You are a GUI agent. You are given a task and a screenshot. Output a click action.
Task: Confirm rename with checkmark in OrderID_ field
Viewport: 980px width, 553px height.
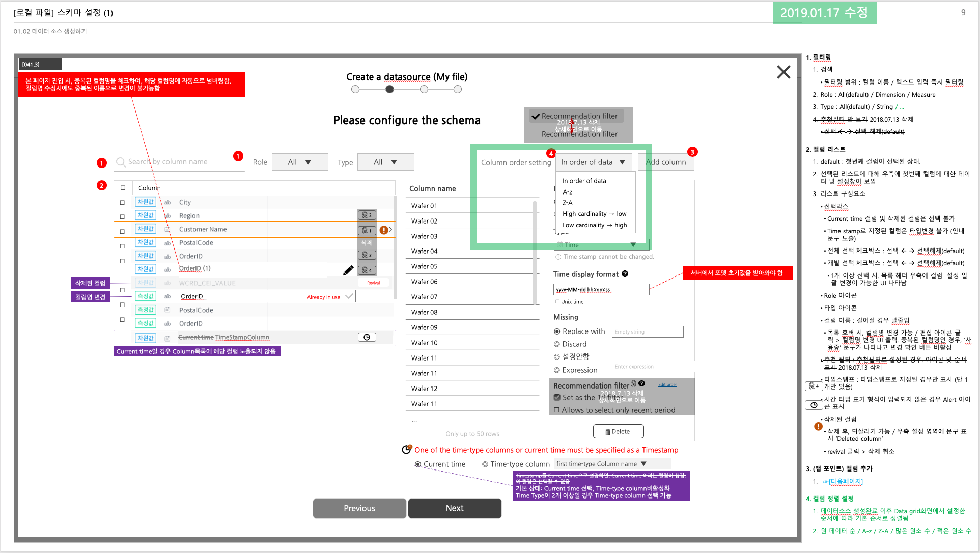point(349,296)
